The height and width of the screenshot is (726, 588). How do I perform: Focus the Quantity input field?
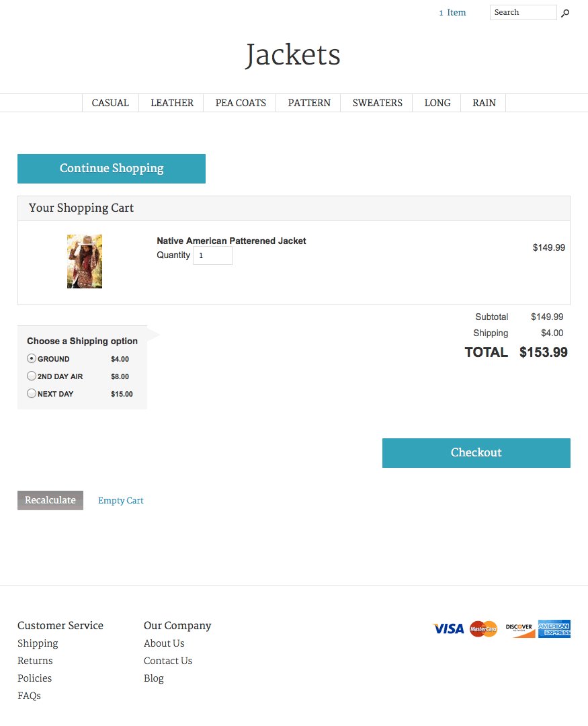click(212, 255)
